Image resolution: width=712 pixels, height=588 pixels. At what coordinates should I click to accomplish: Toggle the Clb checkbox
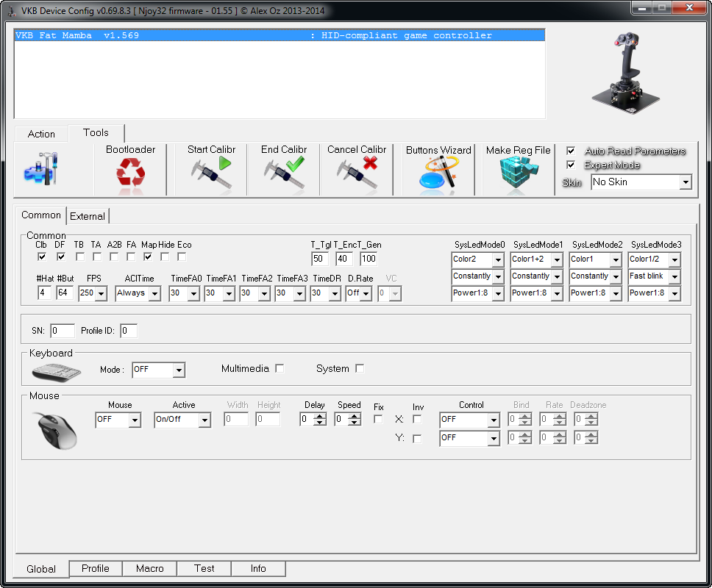pos(42,257)
